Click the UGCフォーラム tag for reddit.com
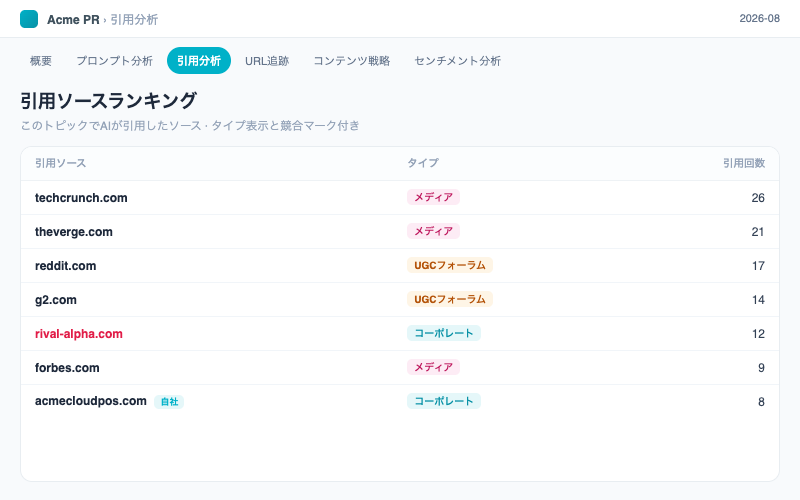Image resolution: width=800 pixels, height=500 pixels. (450, 265)
